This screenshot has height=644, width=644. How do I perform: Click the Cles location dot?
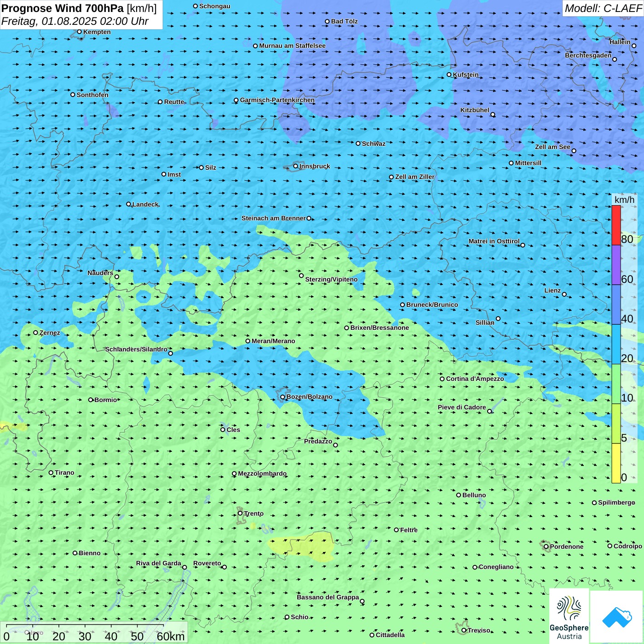[223, 430]
